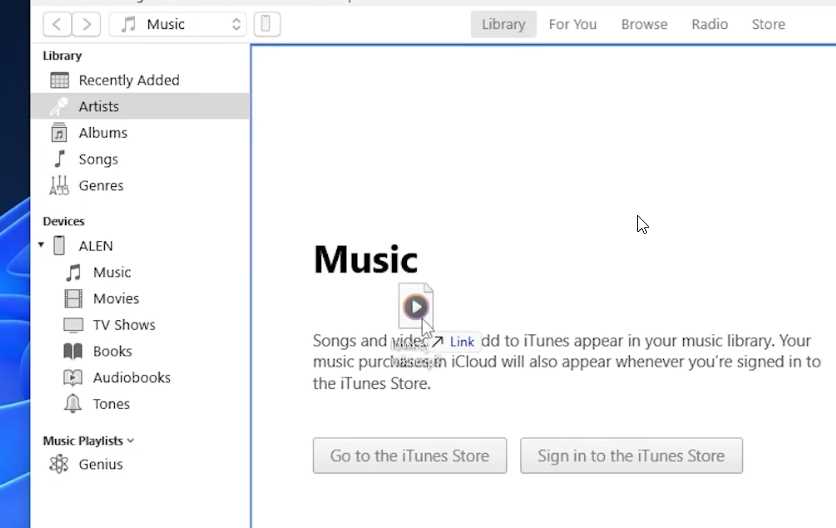Switch to the For You tab

[572, 24]
